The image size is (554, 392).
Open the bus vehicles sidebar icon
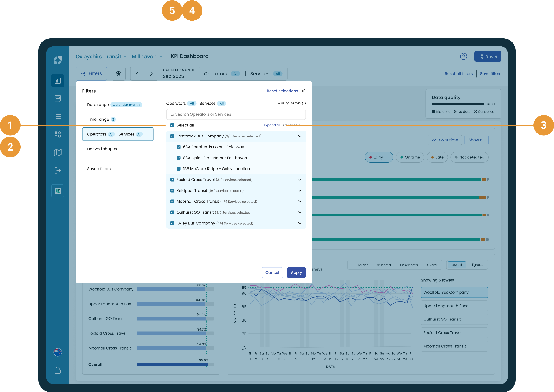(57, 98)
